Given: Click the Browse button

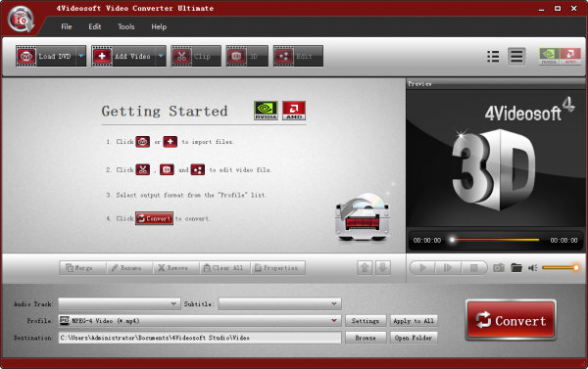Looking at the screenshot, I should [x=366, y=338].
